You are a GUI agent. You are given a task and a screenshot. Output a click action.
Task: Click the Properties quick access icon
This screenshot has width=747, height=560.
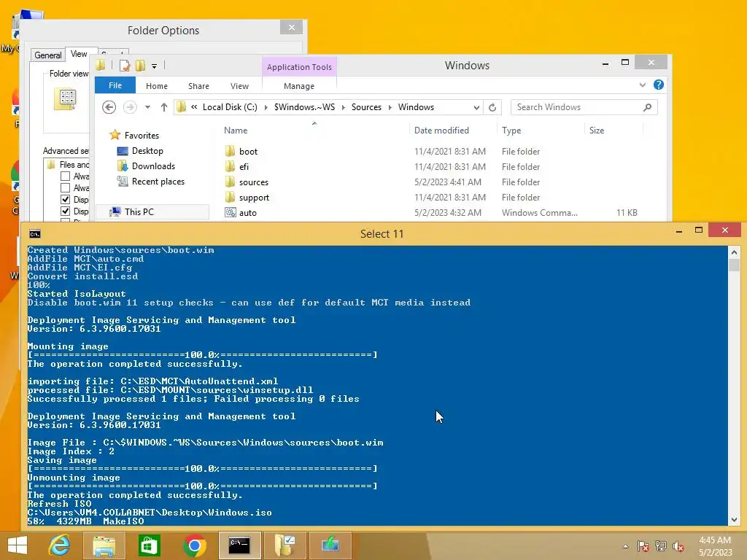click(x=124, y=66)
